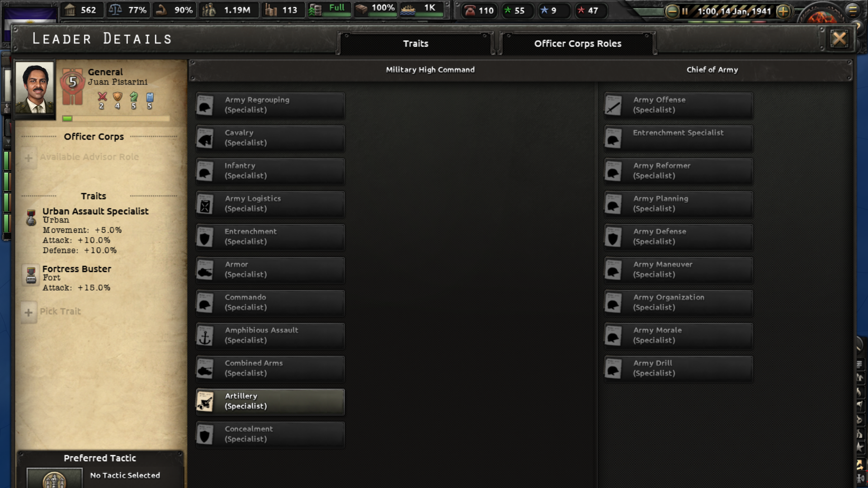The height and width of the screenshot is (488, 868).
Task: Open the Pick Trait plus button
Action: click(28, 312)
